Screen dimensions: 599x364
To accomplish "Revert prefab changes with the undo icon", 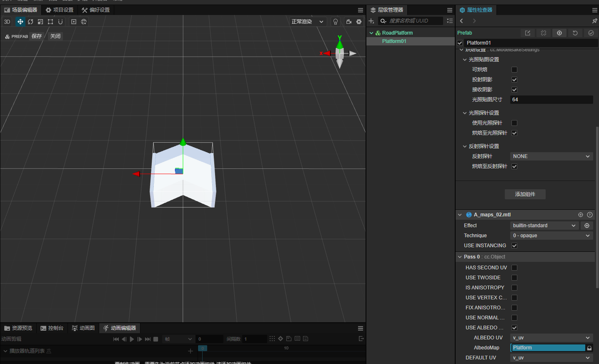I will pyautogui.click(x=575, y=33).
